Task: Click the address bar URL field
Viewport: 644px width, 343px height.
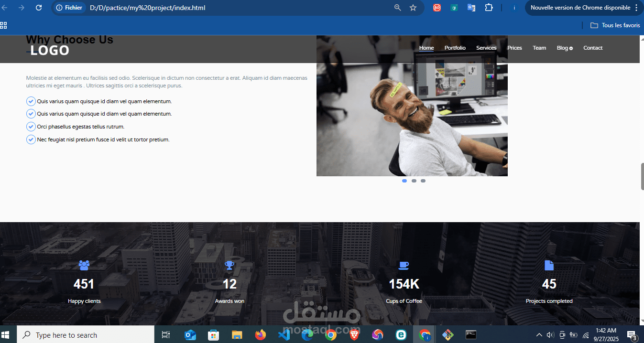Action: pyautogui.click(x=237, y=8)
